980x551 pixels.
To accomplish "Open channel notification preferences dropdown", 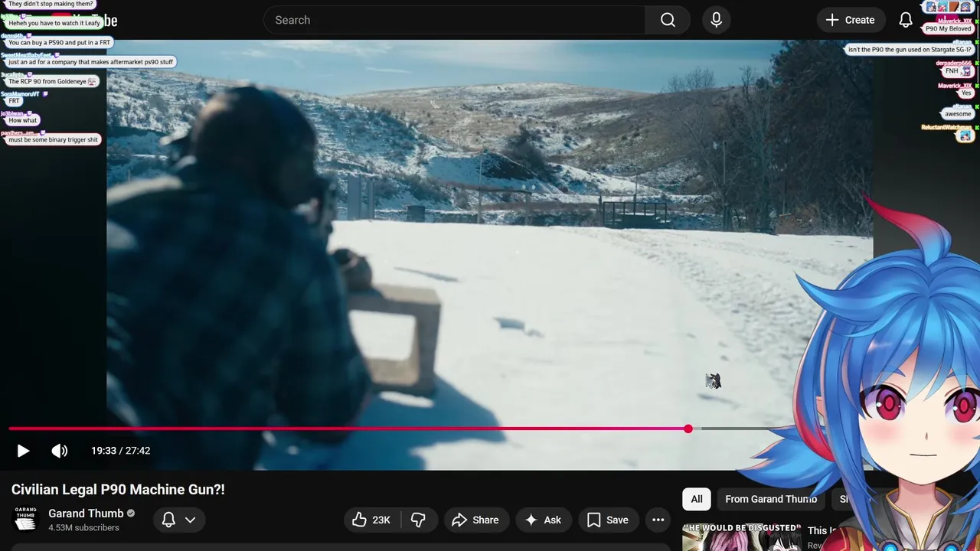I will [x=179, y=520].
